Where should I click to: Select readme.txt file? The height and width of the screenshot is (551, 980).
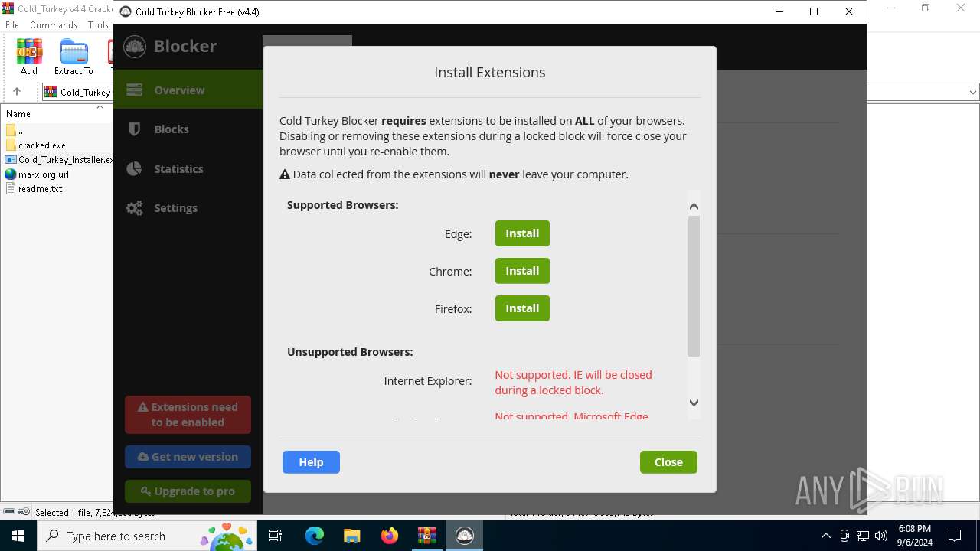[x=34, y=188]
